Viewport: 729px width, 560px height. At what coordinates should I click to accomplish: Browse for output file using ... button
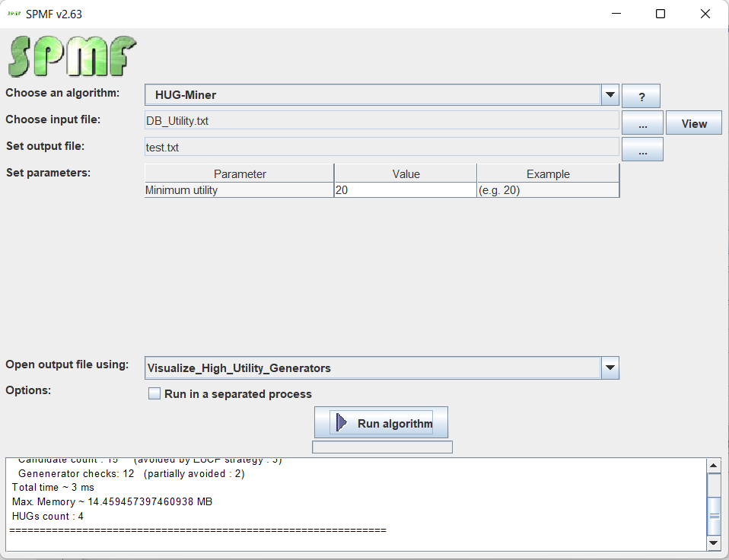(x=642, y=150)
